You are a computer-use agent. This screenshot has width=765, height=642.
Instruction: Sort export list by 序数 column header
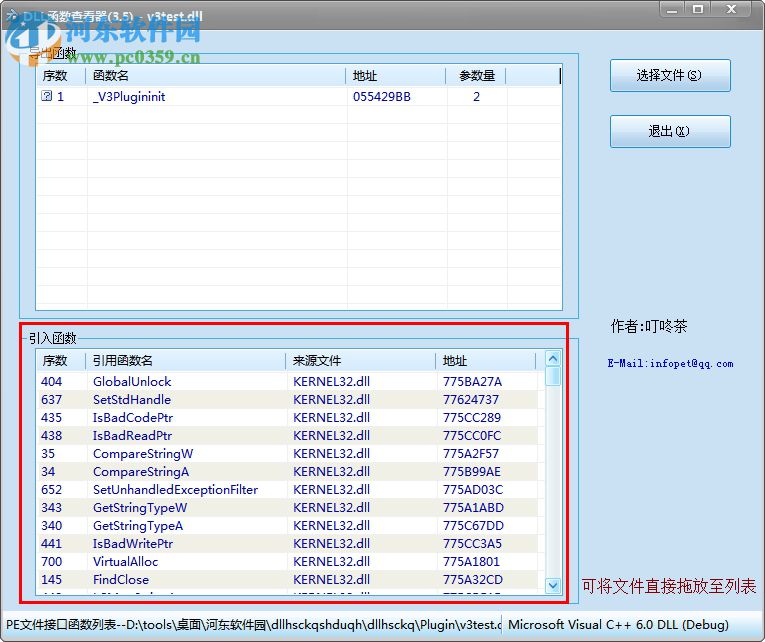[61, 76]
